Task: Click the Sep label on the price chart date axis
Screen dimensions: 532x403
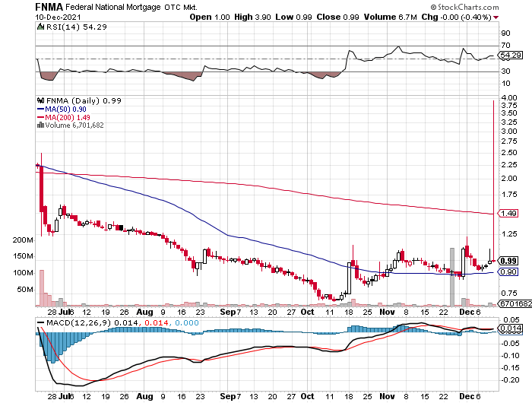Action: pos(228,312)
